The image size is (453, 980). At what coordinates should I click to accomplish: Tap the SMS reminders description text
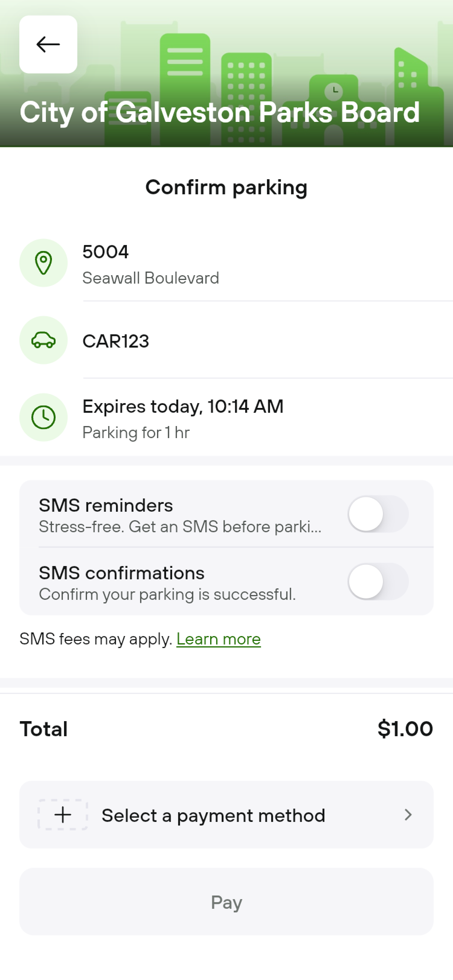(180, 527)
